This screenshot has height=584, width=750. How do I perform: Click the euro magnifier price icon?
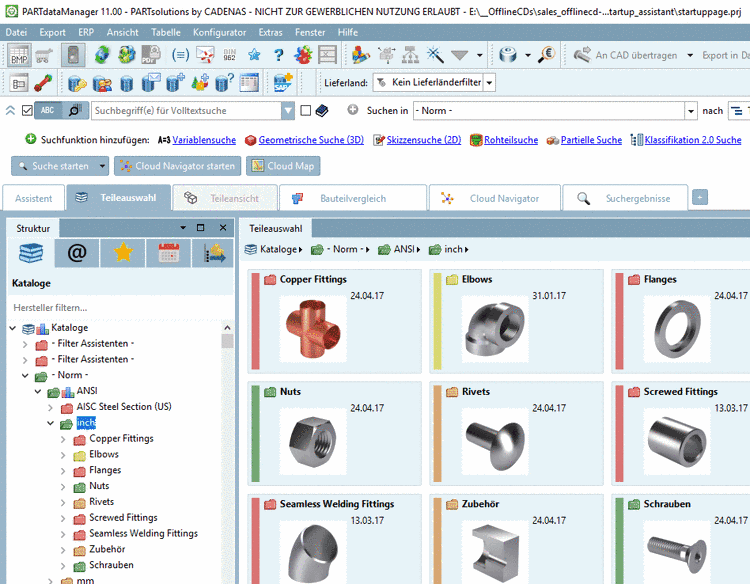click(x=547, y=55)
